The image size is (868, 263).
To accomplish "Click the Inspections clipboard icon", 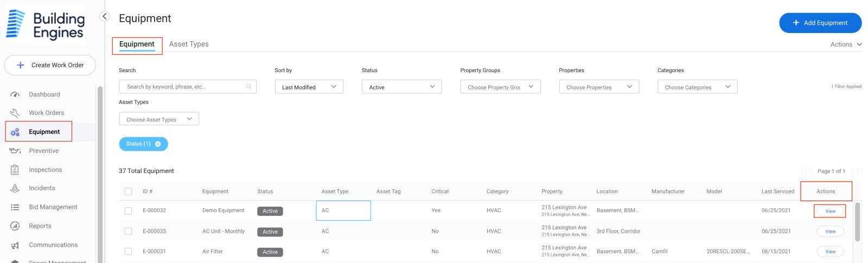I will point(15,170).
